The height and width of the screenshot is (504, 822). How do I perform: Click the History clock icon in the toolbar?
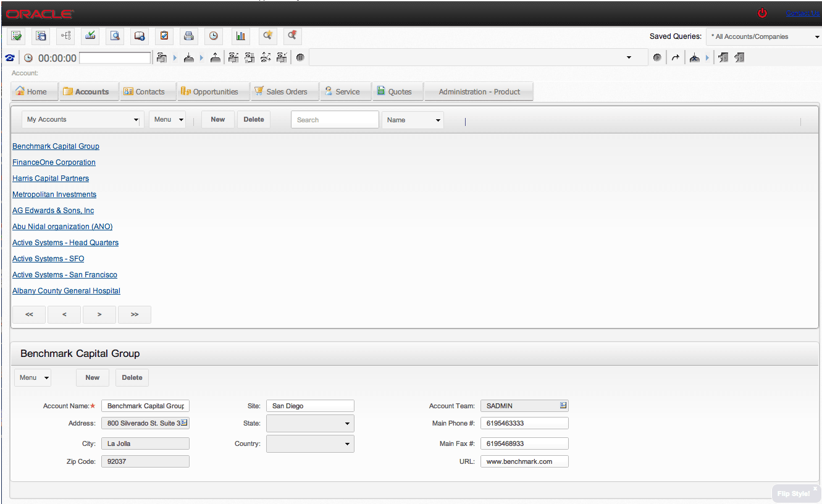coord(214,36)
